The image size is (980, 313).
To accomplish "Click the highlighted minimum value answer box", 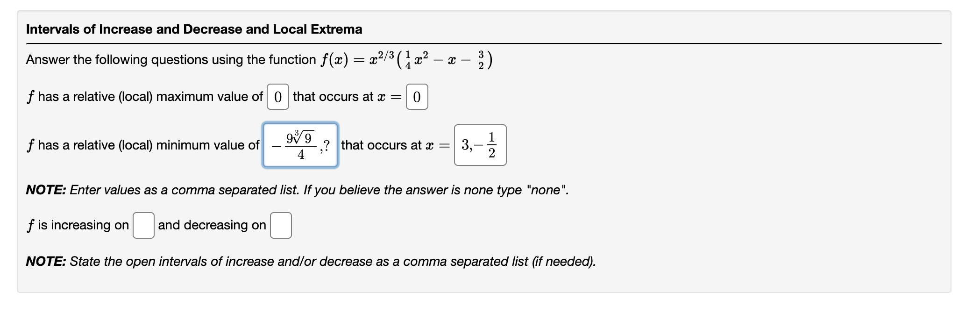I will (x=300, y=145).
